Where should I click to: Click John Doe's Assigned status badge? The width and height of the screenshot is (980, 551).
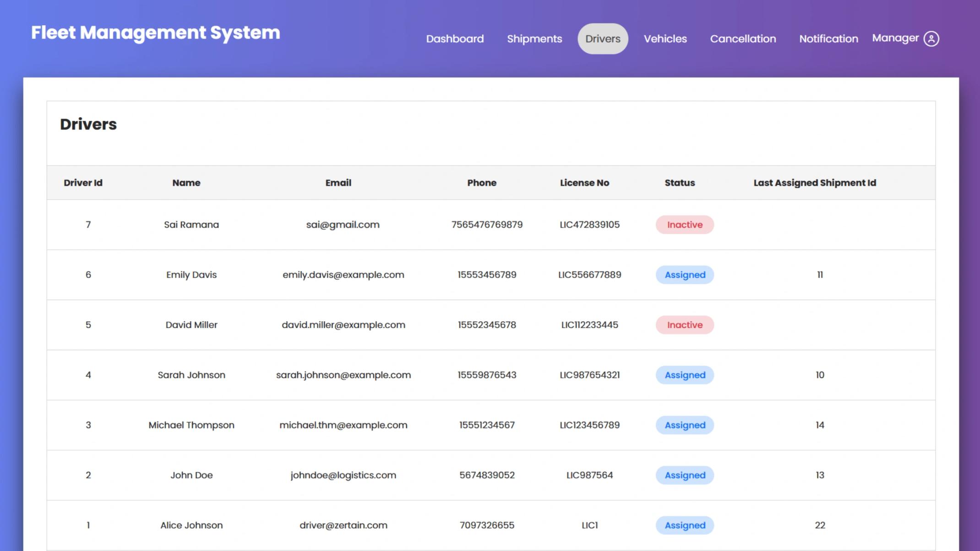[x=685, y=475]
